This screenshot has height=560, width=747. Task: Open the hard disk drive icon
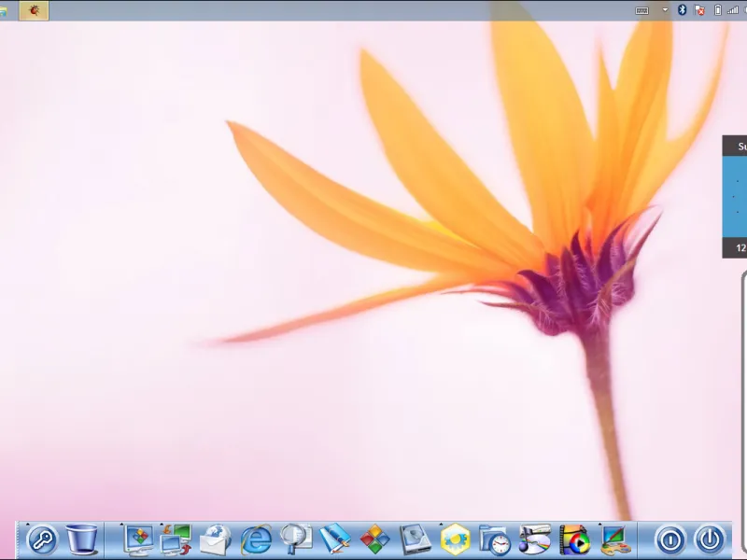click(415, 539)
